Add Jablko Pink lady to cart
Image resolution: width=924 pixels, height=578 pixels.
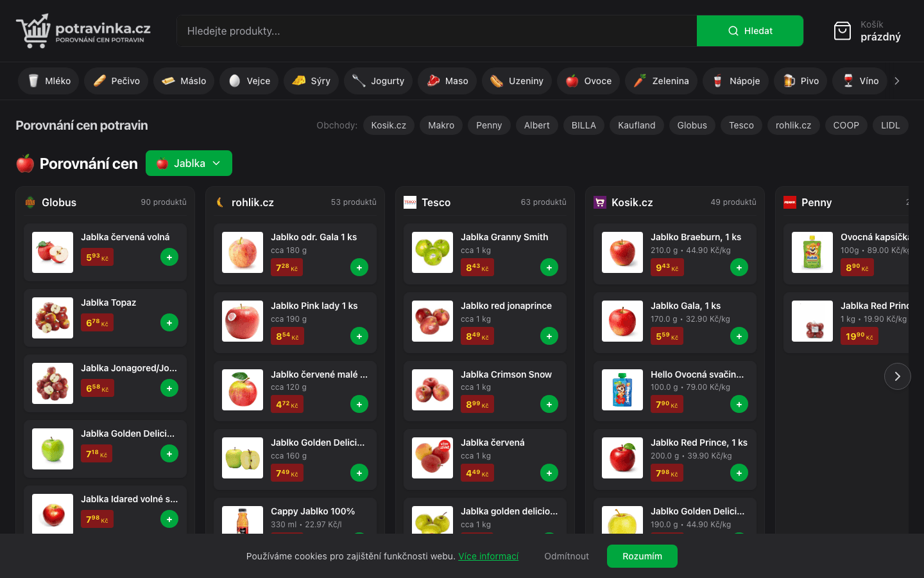[359, 336]
